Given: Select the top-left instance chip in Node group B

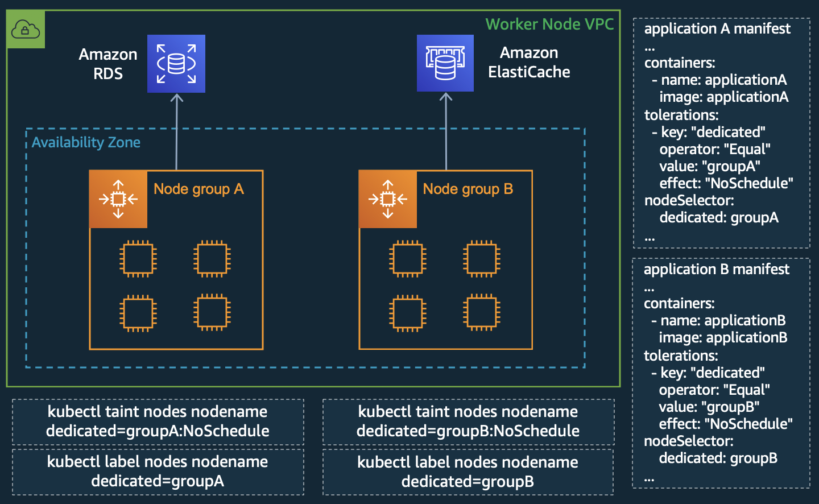Looking at the screenshot, I should tap(408, 259).
